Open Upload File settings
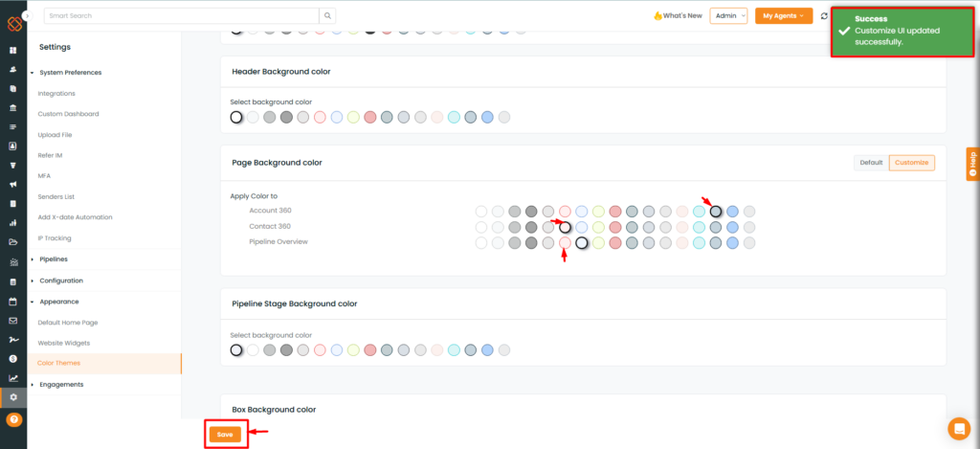This screenshot has width=980, height=449. point(55,134)
